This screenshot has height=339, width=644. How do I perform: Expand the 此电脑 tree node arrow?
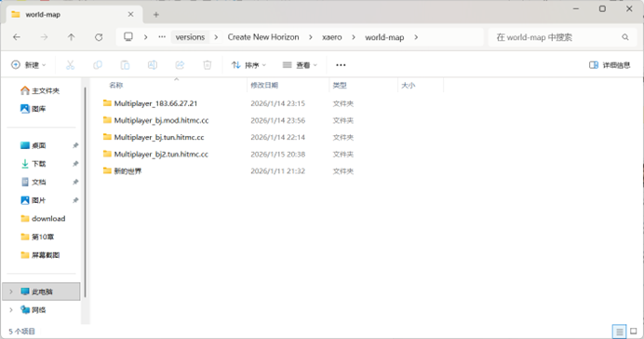click(x=11, y=292)
